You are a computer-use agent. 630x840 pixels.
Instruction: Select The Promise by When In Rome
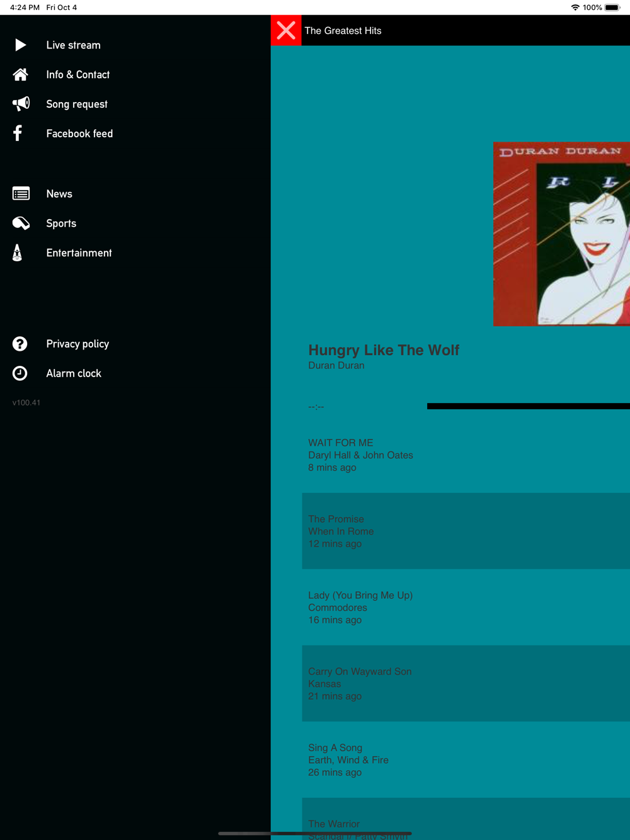466,531
